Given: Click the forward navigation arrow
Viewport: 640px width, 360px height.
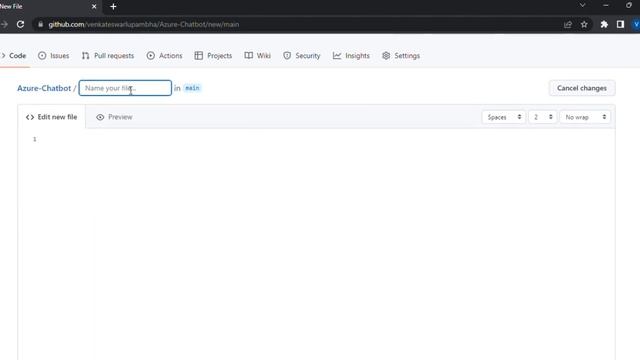Looking at the screenshot, I should click(4, 24).
